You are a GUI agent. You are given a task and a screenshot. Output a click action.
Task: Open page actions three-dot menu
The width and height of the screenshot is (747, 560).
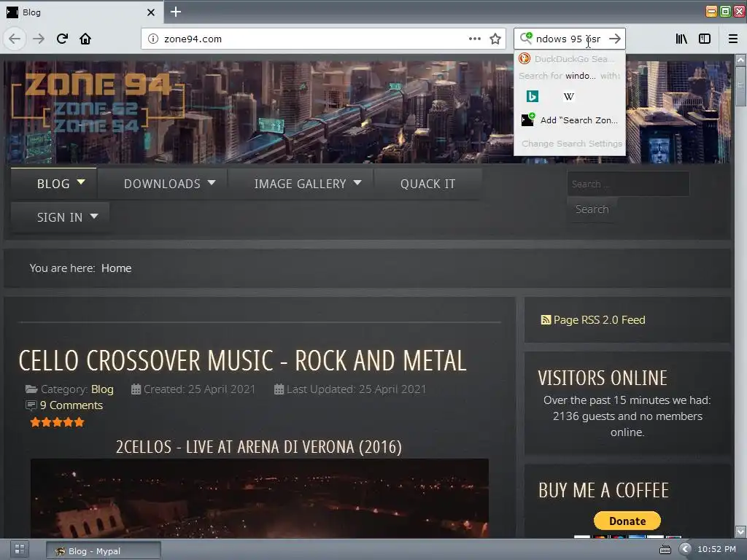tap(474, 39)
